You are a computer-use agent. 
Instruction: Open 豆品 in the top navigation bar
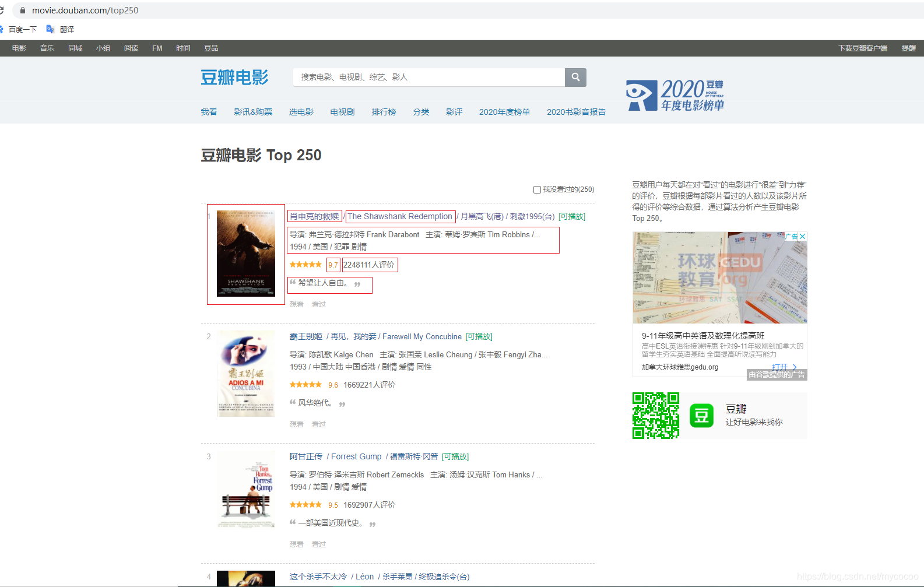pyautogui.click(x=211, y=48)
